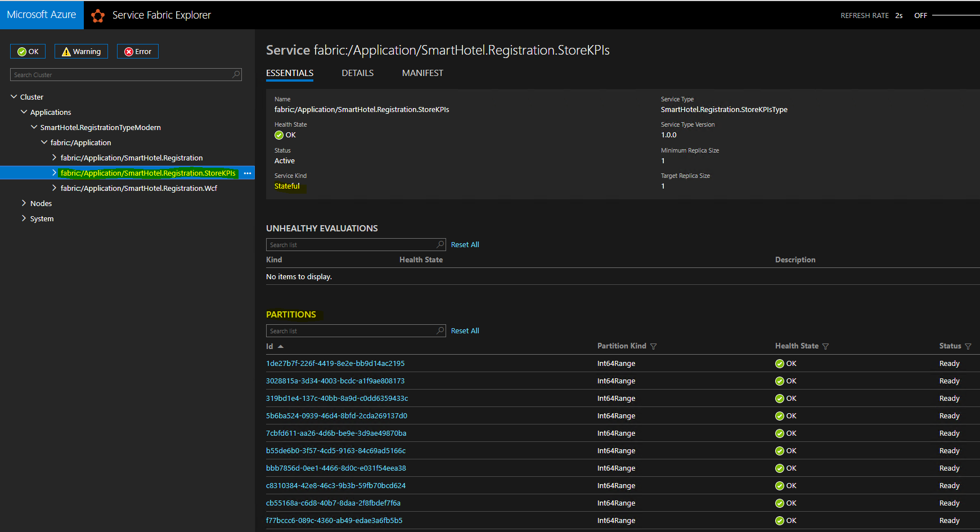Switch to the DETAILS tab
The image size is (980, 532).
(x=358, y=73)
